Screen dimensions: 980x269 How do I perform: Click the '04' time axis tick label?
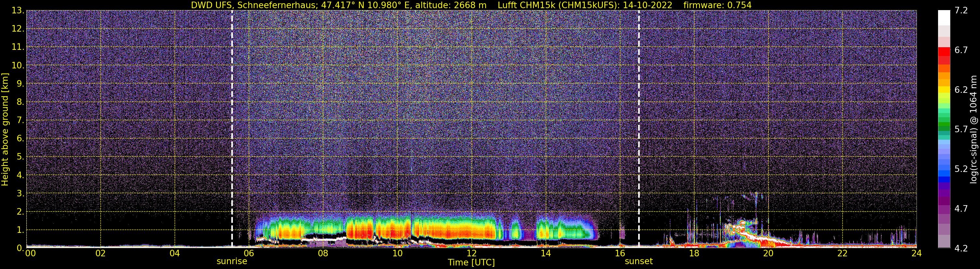(x=175, y=253)
